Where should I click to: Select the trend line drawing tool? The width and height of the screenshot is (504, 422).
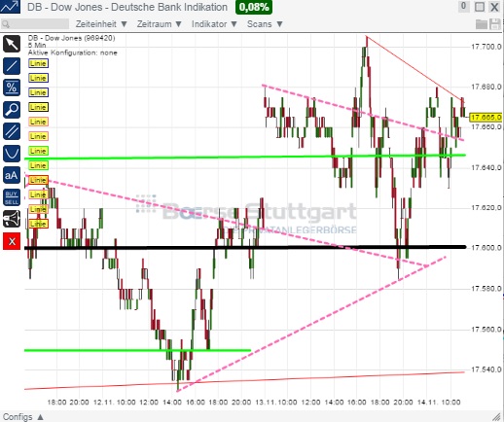pos(12,66)
